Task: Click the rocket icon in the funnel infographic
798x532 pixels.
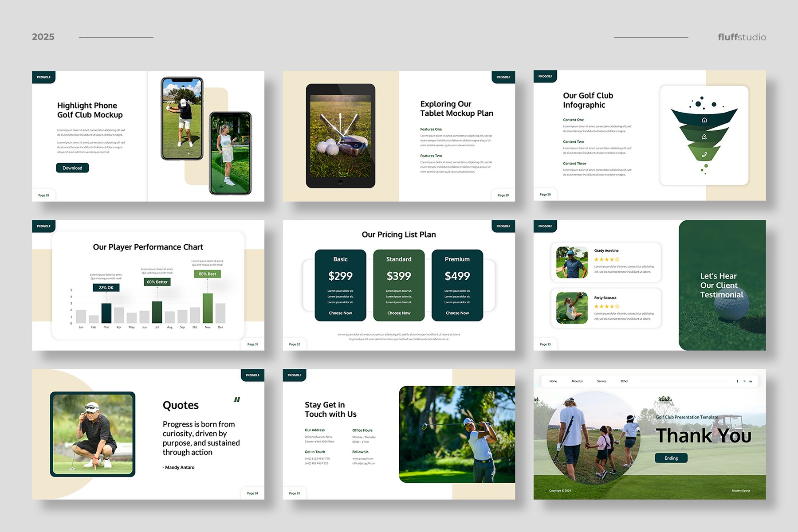Action: [x=704, y=137]
